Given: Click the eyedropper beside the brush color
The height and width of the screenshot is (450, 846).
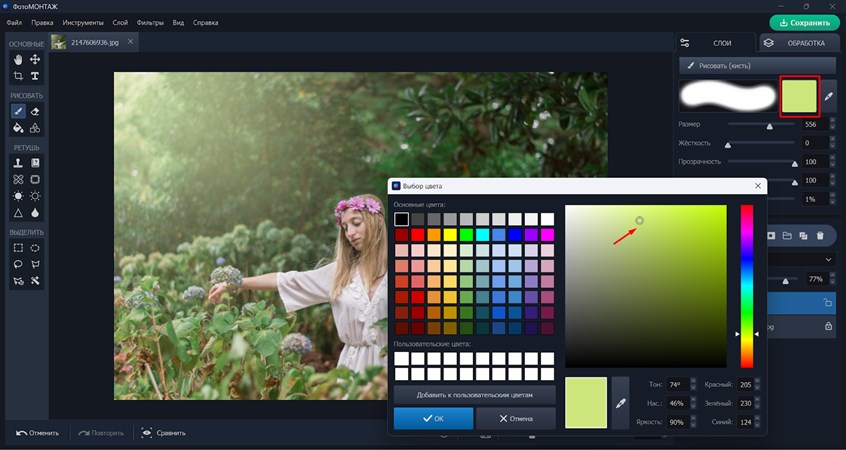Looking at the screenshot, I should click(827, 97).
